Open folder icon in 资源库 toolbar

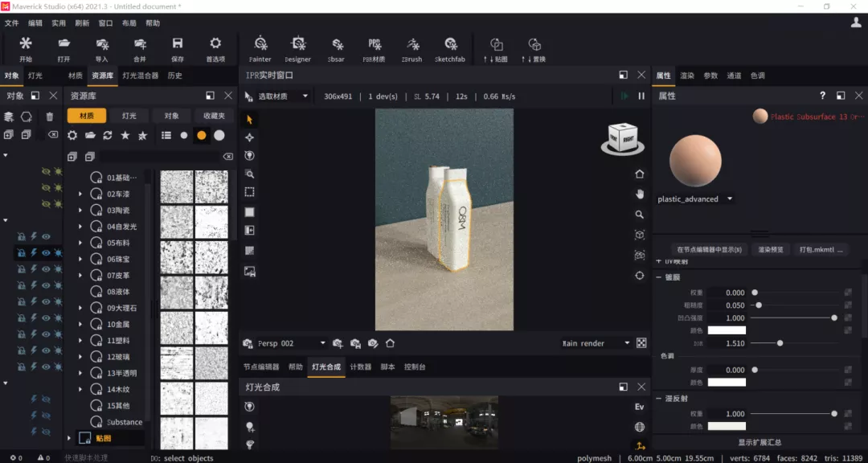(90, 135)
